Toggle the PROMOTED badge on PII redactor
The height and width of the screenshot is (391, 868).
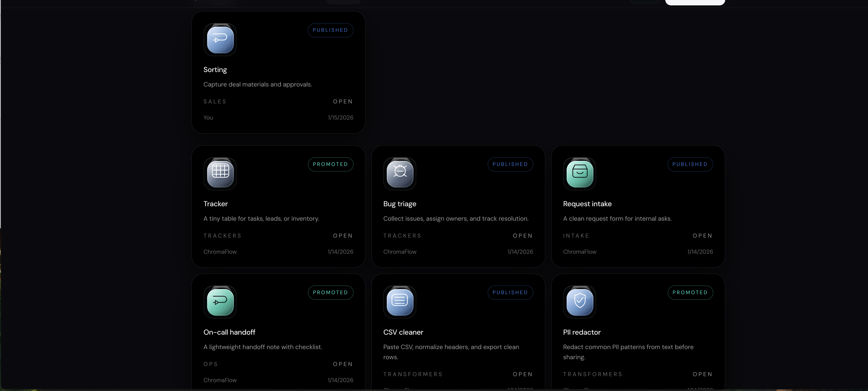690,293
